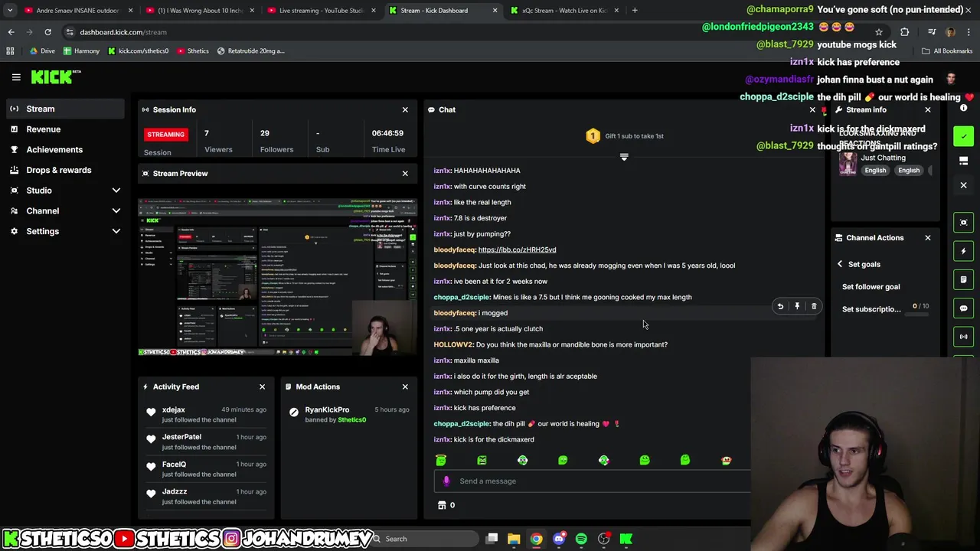The height and width of the screenshot is (551, 980).
Task: Click the ban icon beside RyanKickPro
Action: 294,412
